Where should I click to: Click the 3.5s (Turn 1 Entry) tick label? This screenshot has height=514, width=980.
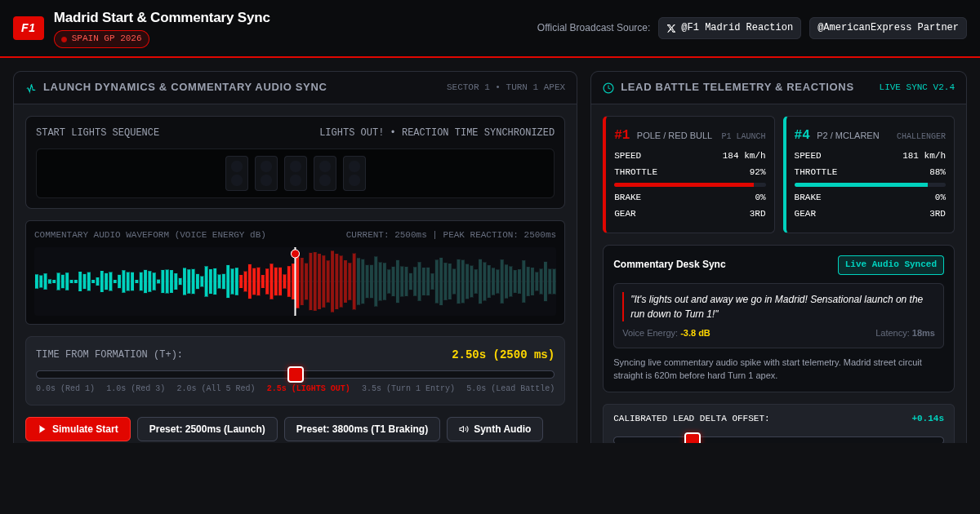pyautogui.click(x=408, y=388)
